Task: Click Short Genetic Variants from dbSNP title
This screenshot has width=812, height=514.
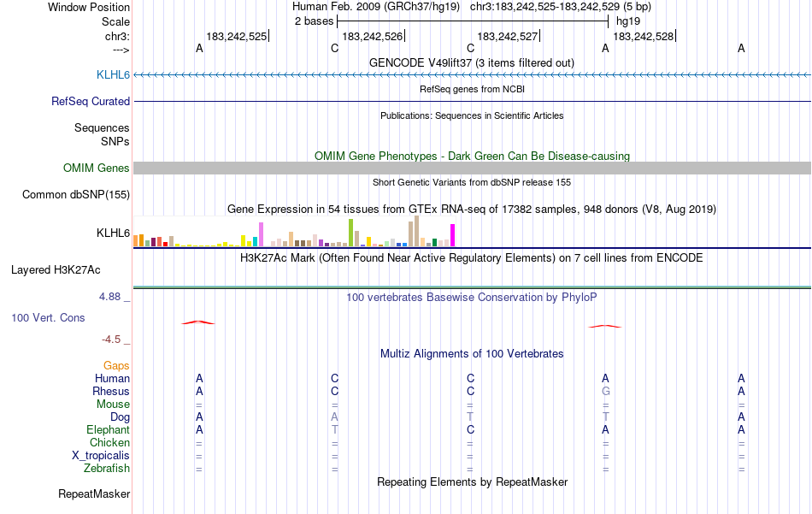Action: coord(472,182)
